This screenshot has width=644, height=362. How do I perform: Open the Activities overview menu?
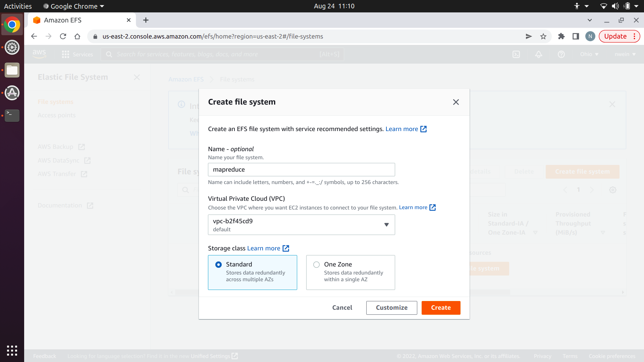pyautogui.click(x=18, y=6)
